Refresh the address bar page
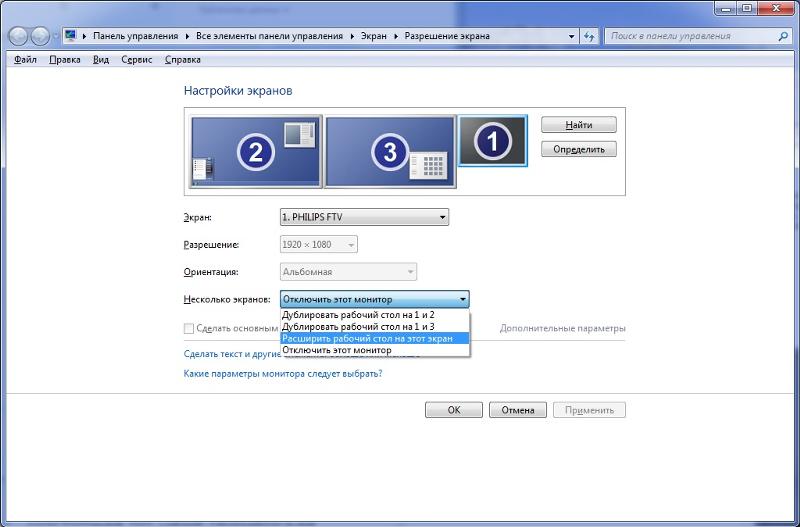Viewport: 800px width, 527px height. (589, 36)
